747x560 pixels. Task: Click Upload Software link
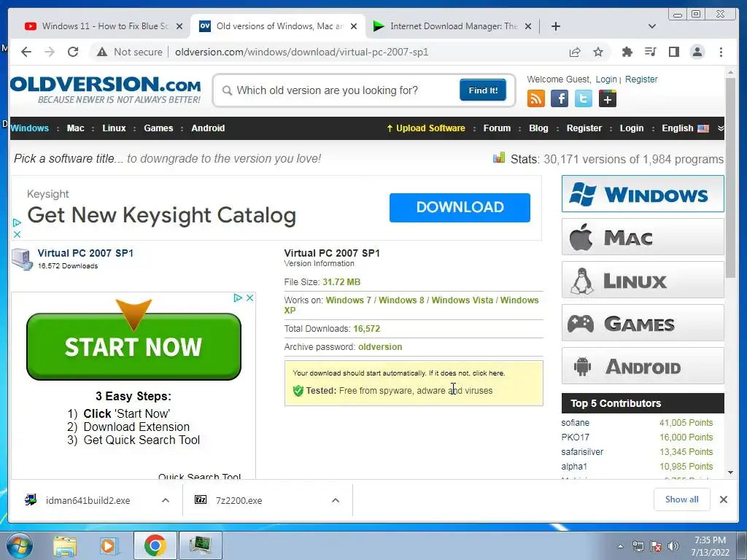coord(426,128)
